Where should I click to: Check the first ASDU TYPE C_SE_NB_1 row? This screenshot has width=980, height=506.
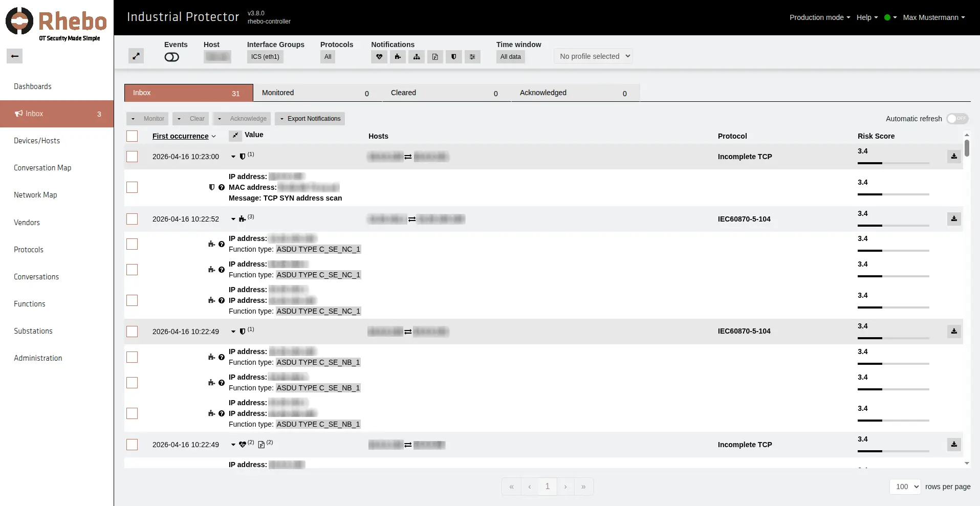coord(132,357)
